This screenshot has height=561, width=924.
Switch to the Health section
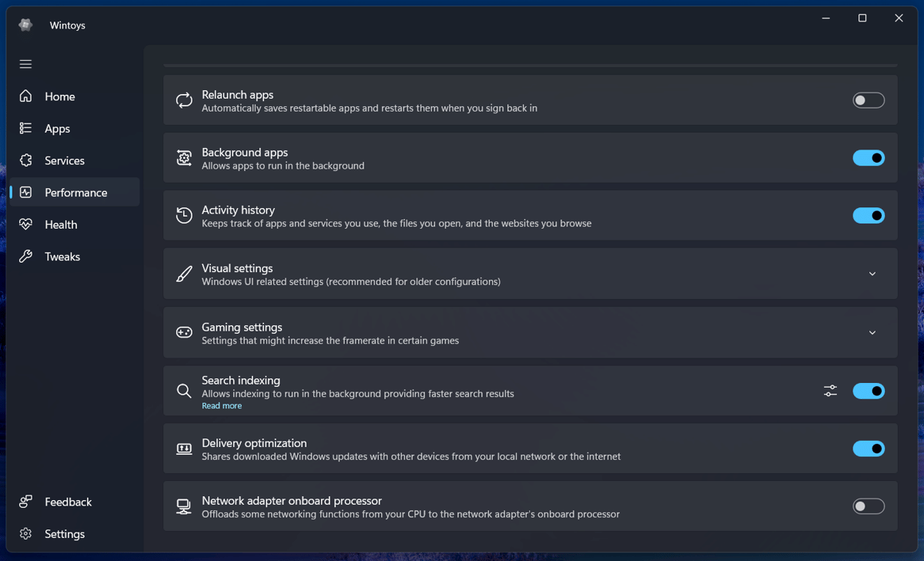tap(62, 224)
